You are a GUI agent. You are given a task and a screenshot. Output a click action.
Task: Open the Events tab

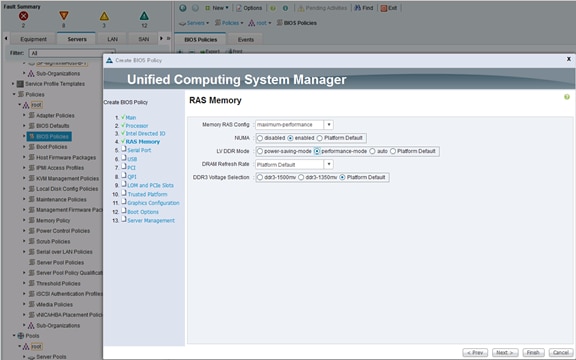click(245, 39)
